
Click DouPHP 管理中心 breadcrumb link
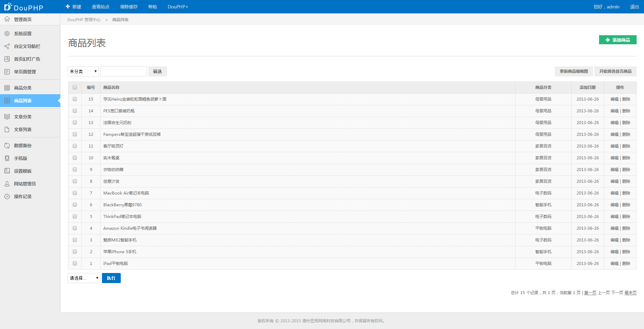pos(84,20)
